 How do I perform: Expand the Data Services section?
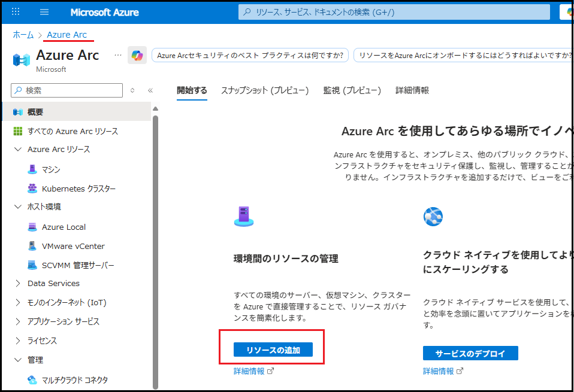(x=17, y=283)
